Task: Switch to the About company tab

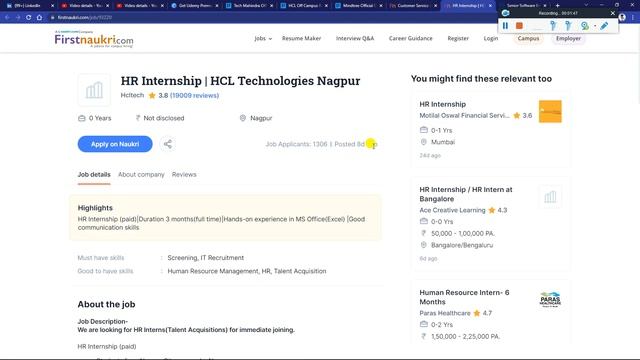Action: coord(141,175)
